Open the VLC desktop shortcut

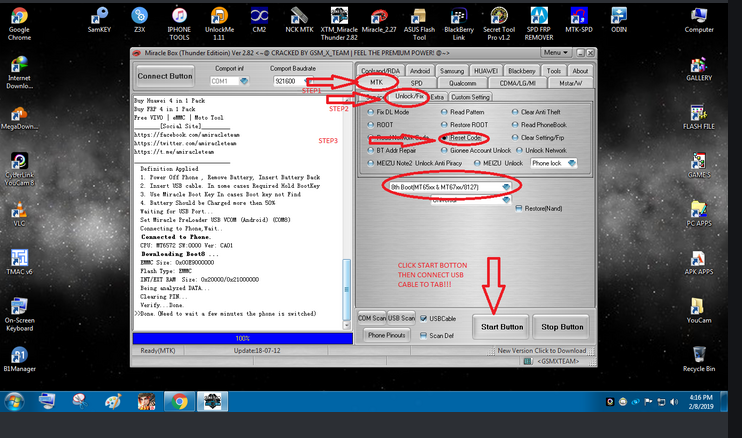[19, 214]
